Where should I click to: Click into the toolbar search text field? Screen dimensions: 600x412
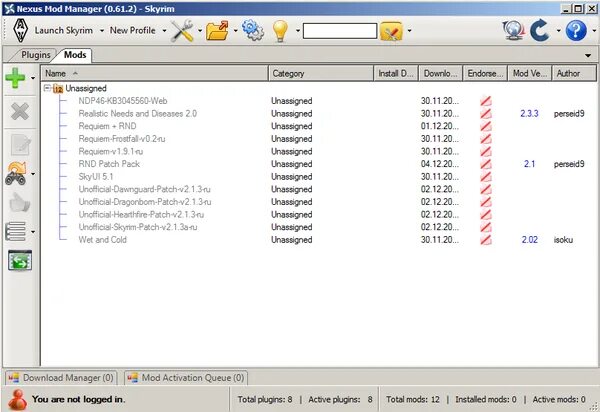click(340, 31)
